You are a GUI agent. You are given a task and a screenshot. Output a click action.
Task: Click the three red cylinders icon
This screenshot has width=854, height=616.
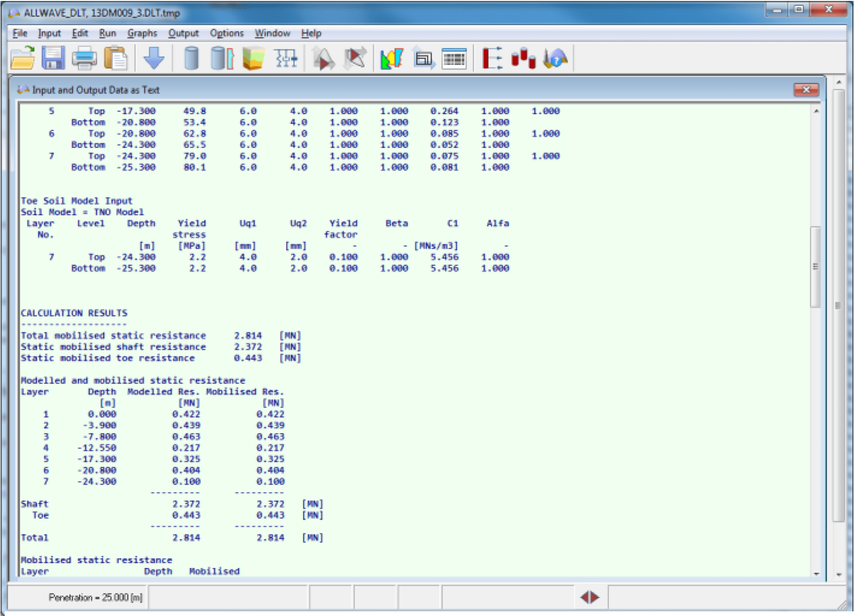tap(523, 58)
